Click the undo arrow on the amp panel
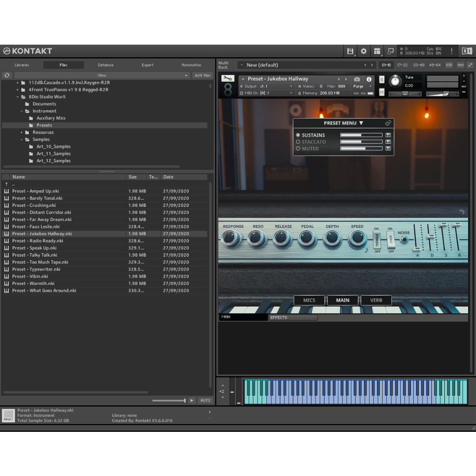 [x=462, y=212]
